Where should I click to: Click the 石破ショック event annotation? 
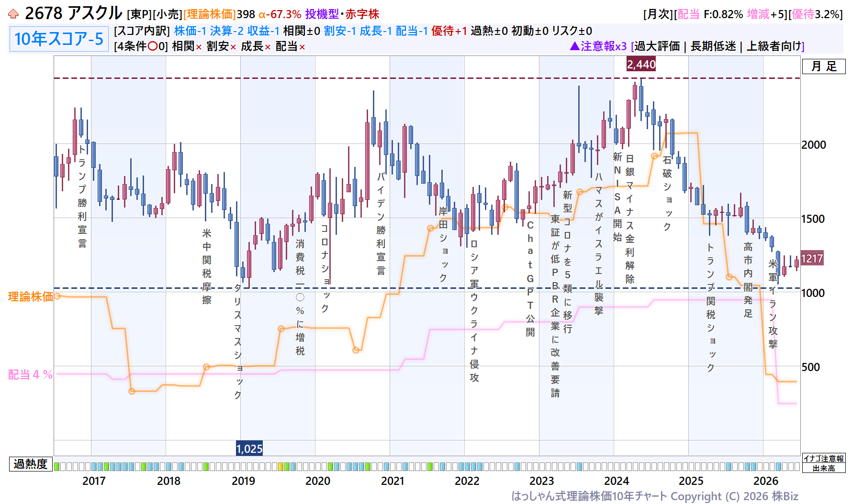667,194
